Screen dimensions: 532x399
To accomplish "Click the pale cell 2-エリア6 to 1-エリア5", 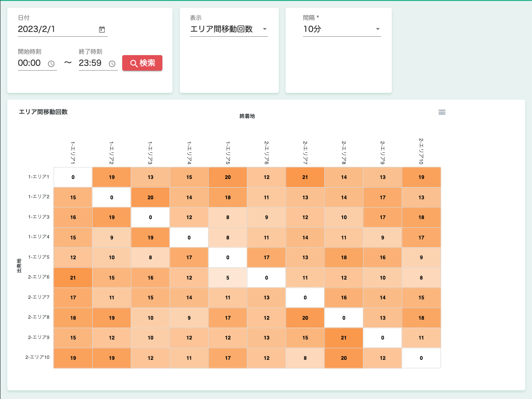I will pyautogui.click(x=228, y=278).
